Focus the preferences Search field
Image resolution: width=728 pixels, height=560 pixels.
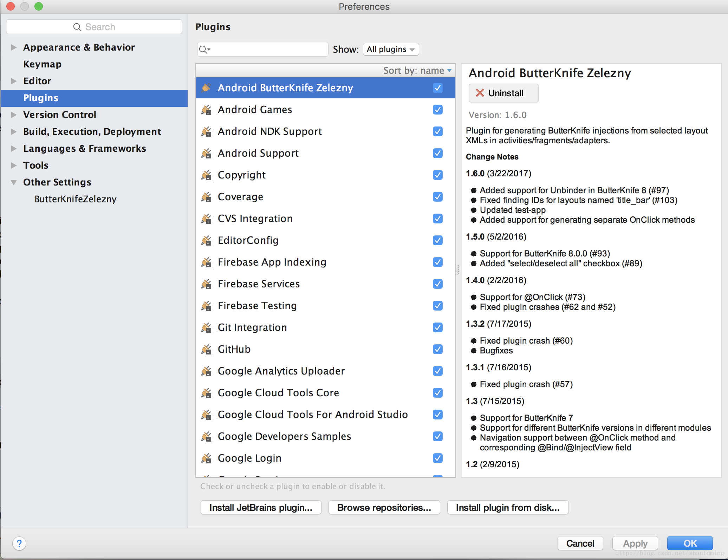94,27
